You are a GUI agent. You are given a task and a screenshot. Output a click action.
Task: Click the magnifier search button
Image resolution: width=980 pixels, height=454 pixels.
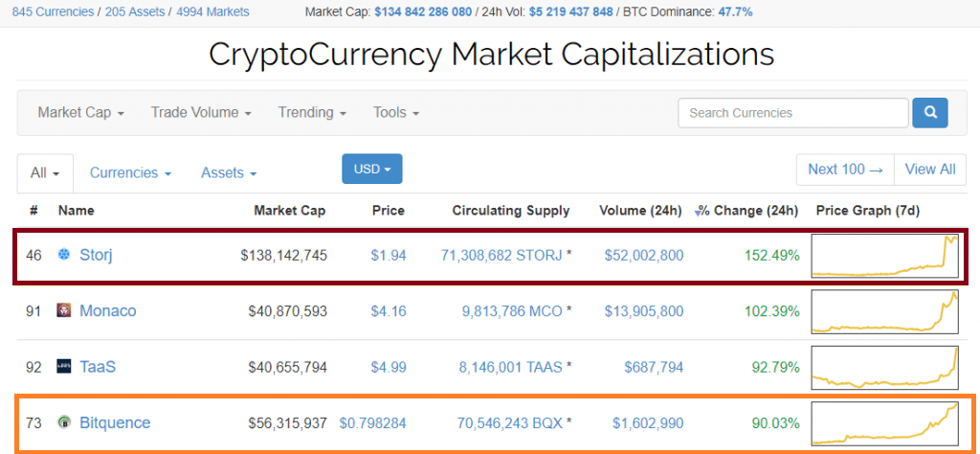pyautogui.click(x=929, y=113)
